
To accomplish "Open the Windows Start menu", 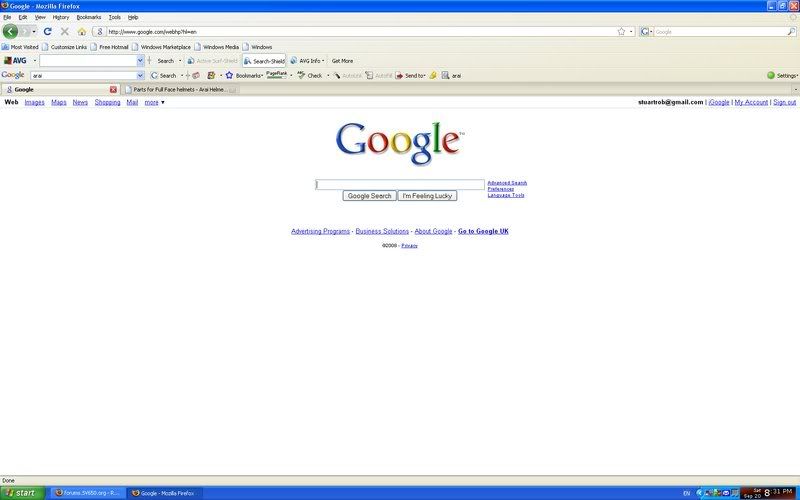I will (22, 493).
